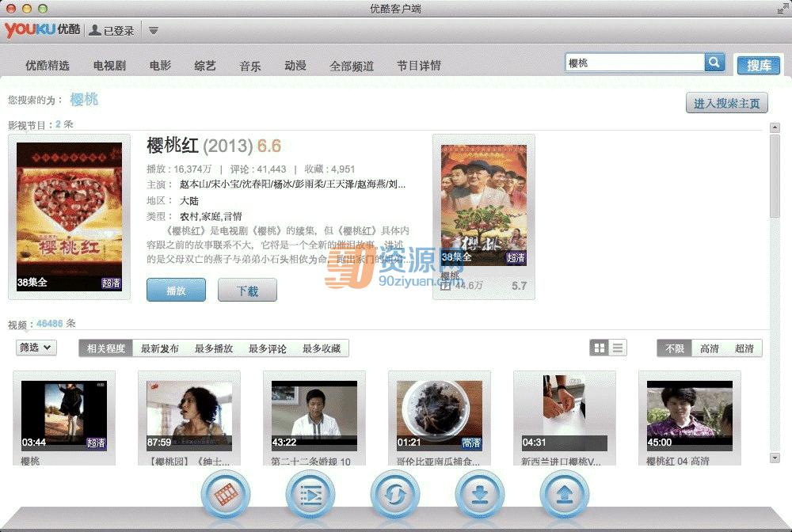Click video count 46486
This screenshot has width=792, height=532.
[x=49, y=324]
